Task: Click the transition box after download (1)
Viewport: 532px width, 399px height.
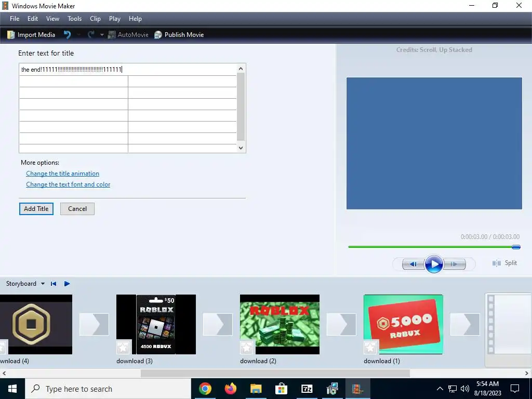Action: pos(465,324)
